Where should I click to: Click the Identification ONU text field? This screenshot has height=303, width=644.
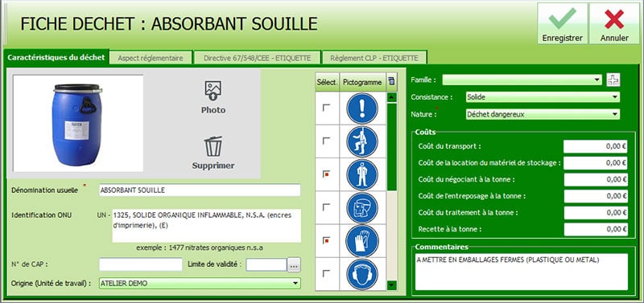tap(207, 226)
